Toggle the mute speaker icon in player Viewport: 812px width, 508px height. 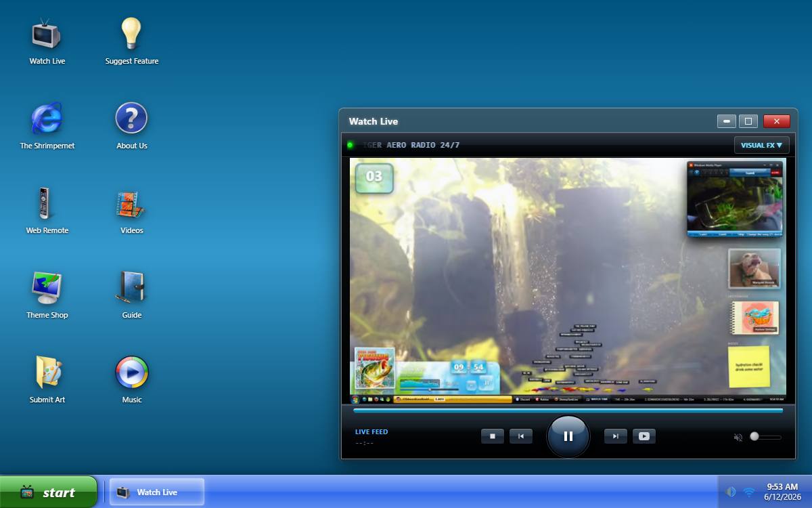pyautogui.click(x=738, y=438)
